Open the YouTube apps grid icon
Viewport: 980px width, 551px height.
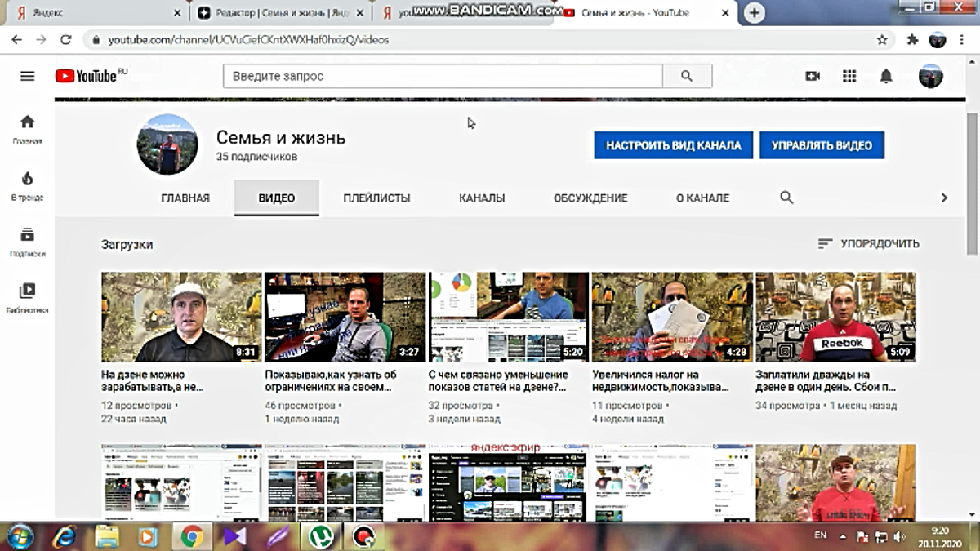click(x=849, y=76)
